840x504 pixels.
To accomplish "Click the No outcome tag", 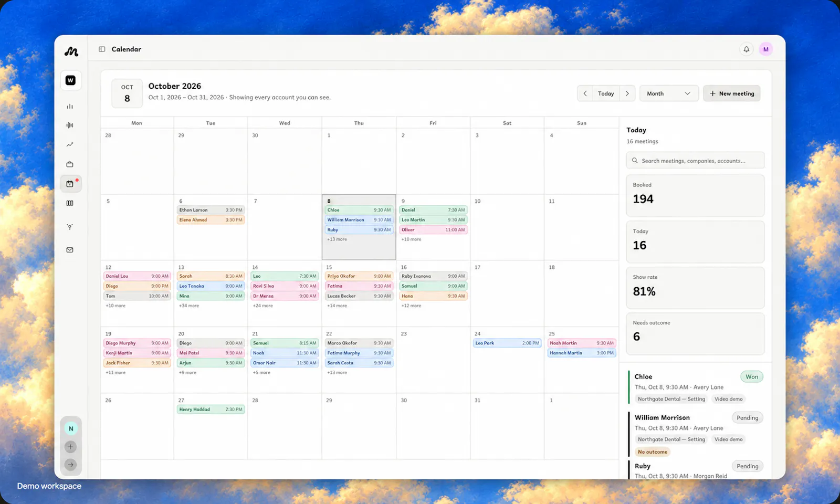I will [653, 452].
